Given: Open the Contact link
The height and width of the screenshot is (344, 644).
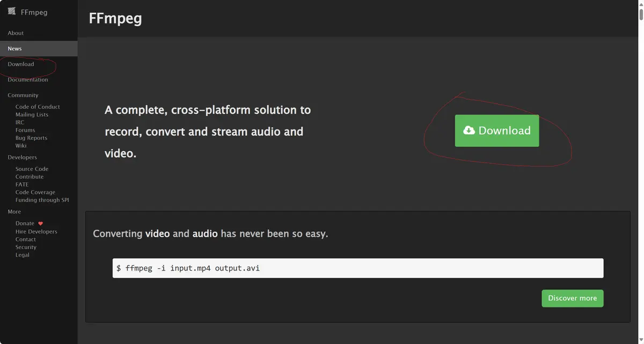Looking at the screenshot, I should pyautogui.click(x=26, y=239).
